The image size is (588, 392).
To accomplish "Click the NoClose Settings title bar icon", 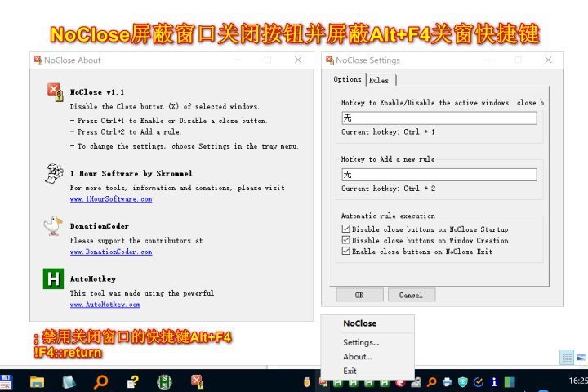I will (330, 60).
